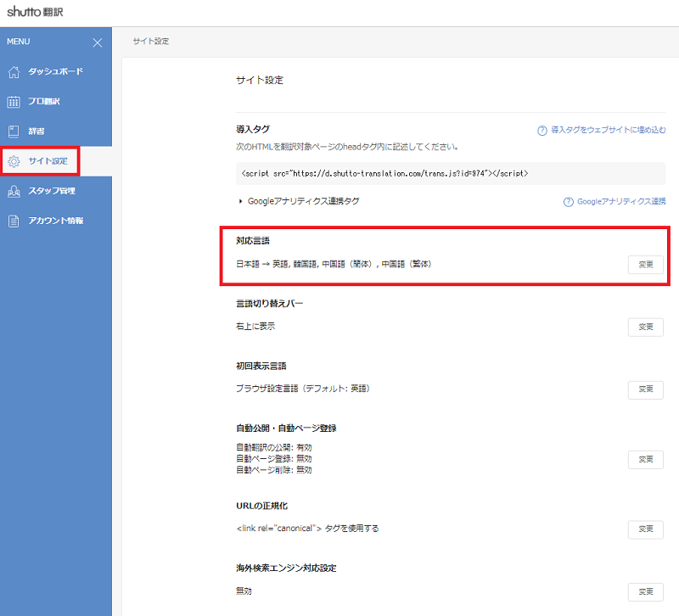Click the サイト設定 breadcrumb text
679x616 pixels.
[x=151, y=41]
